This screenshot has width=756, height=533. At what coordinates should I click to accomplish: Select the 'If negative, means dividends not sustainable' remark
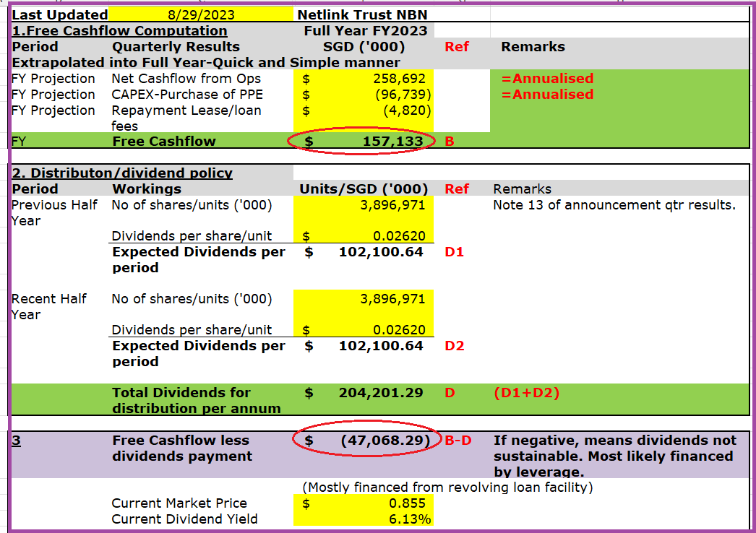(615, 456)
